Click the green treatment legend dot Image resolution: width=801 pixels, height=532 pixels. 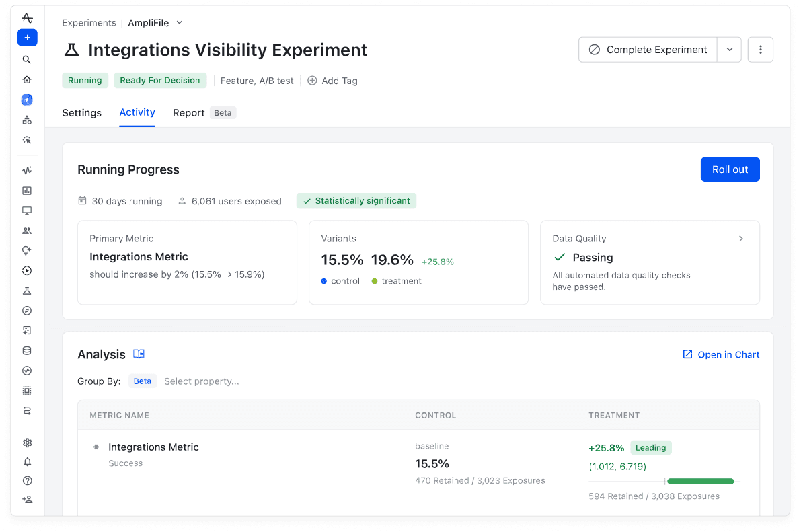(x=375, y=281)
